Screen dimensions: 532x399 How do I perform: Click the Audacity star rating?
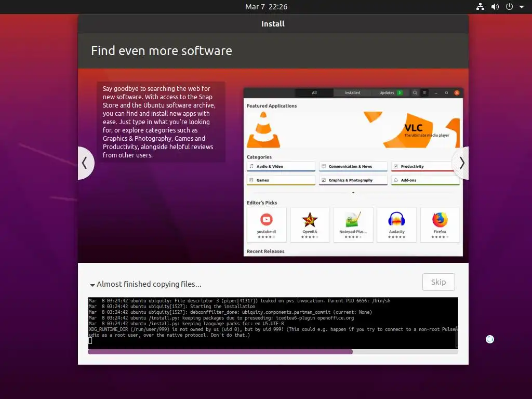tap(396, 237)
